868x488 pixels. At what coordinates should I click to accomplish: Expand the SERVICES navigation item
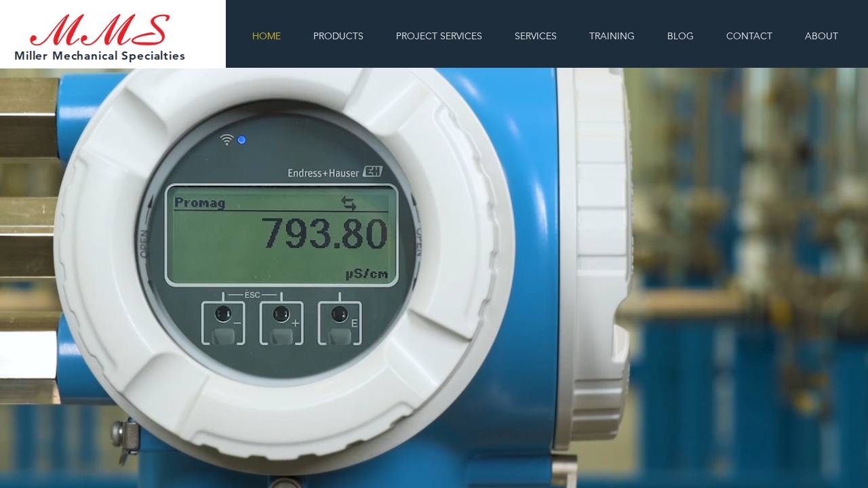[536, 36]
